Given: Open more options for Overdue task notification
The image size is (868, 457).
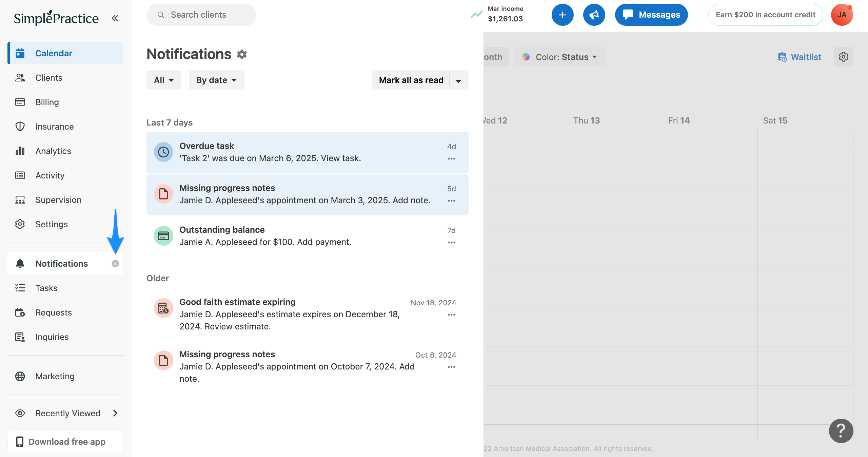Looking at the screenshot, I should [x=451, y=159].
